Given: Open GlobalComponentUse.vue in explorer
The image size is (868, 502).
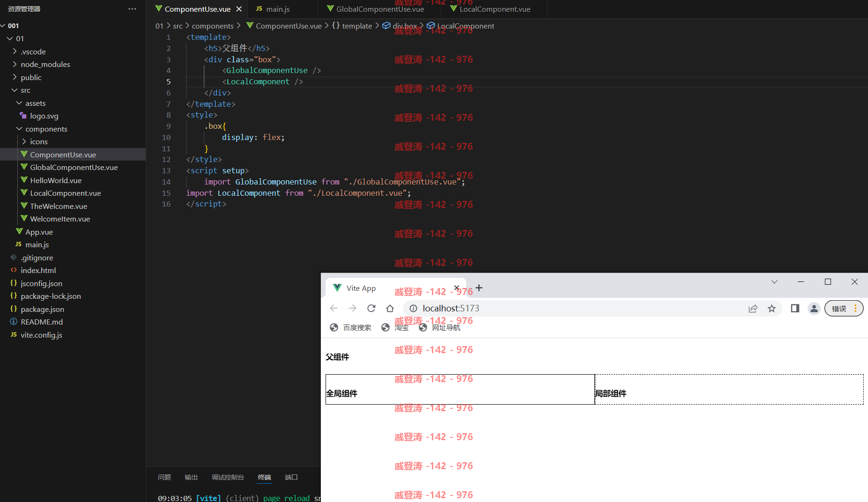Looking at the screenshot, I should [x=73, y=167].
